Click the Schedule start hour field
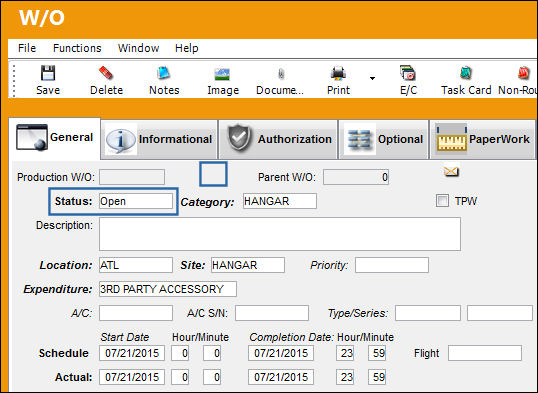 (x=180, y=353)
